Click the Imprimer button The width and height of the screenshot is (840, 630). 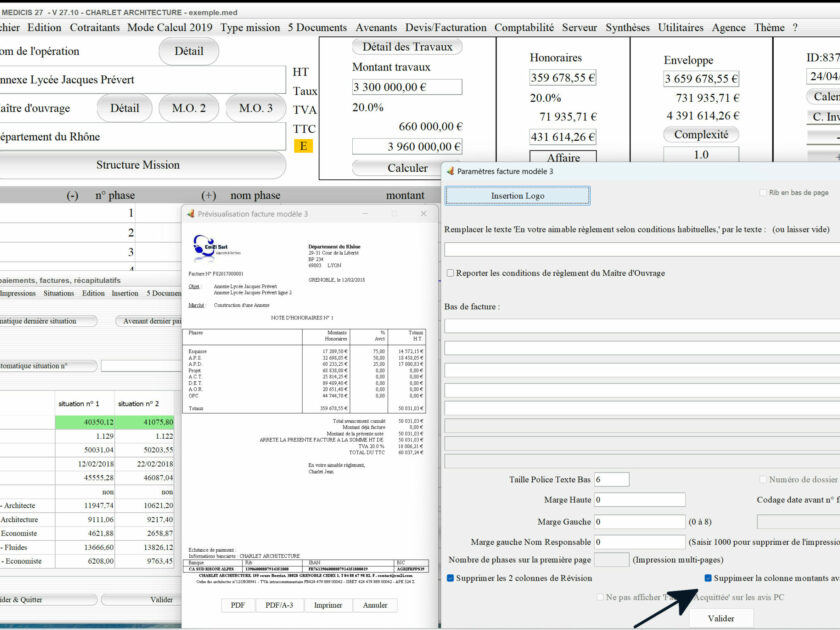click(x=328, y=605)
